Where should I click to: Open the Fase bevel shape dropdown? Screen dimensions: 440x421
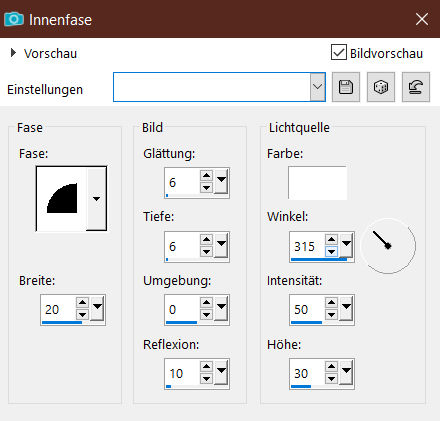96,199
